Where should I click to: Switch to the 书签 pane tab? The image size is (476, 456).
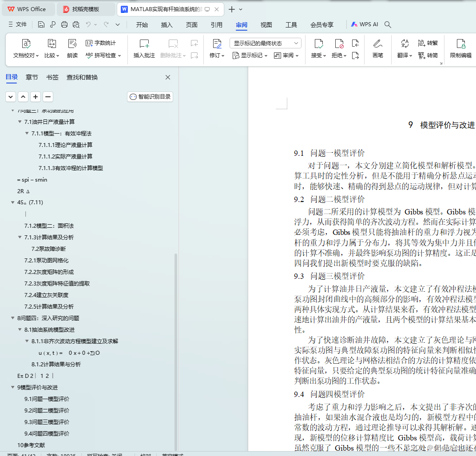click(52, 77)
